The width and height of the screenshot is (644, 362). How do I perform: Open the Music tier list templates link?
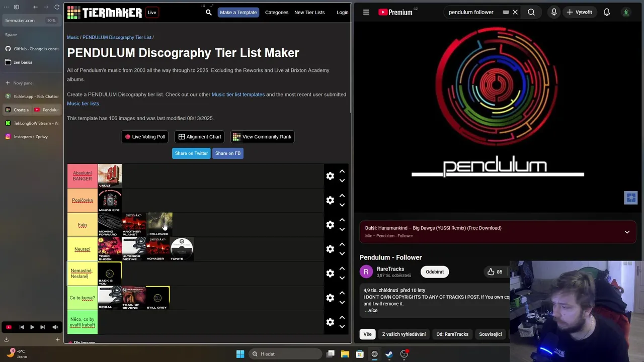[x=238, y=95]
